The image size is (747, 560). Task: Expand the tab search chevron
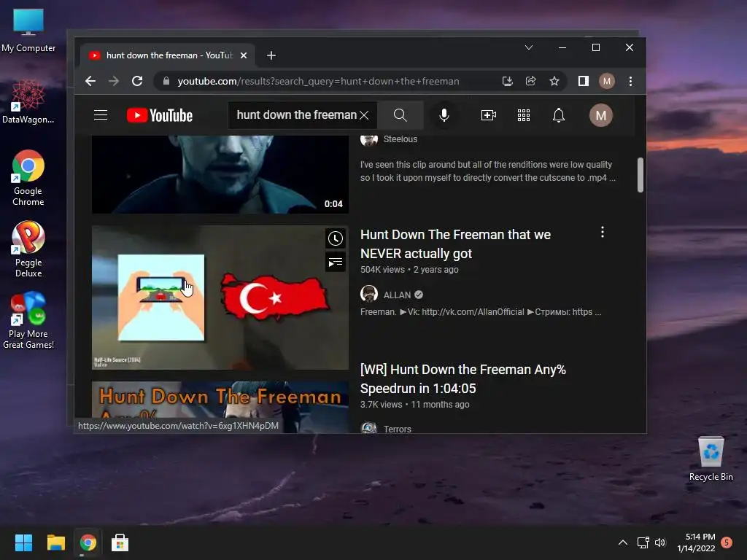click(x=529, y=47)
